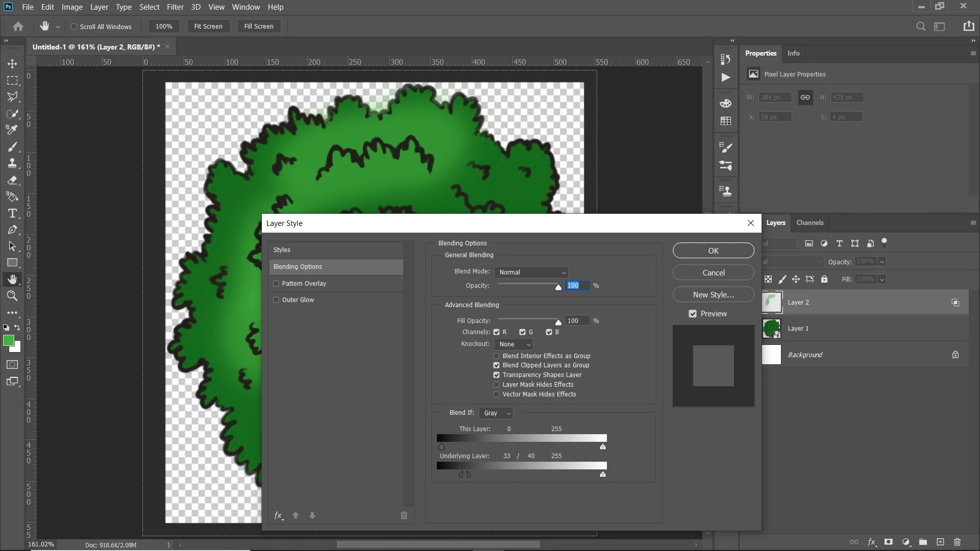
Task: Click the Clone Stamp tool
Action: tap(12, 163)
